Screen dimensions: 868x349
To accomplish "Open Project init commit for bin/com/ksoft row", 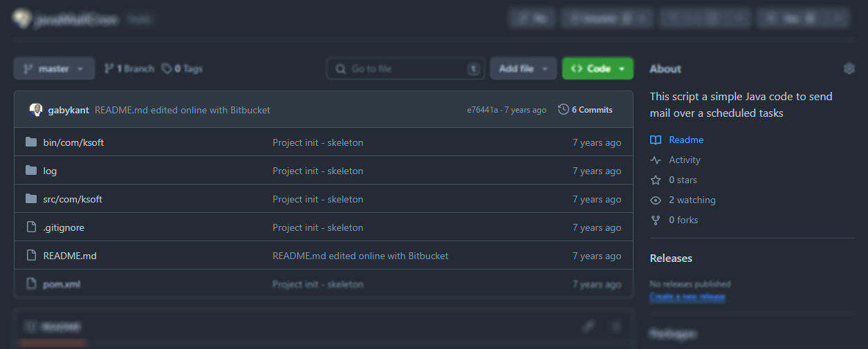I will (317, 142).
